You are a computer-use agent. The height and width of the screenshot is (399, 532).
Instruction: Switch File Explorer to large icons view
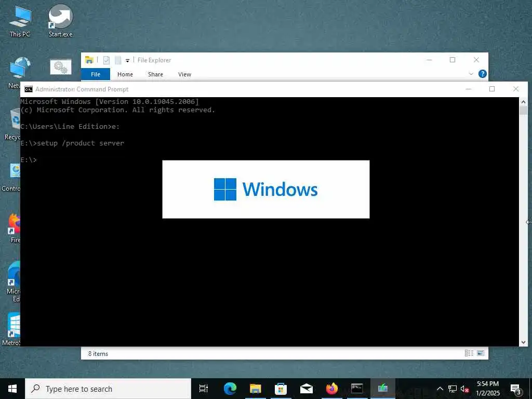[481, 353]
